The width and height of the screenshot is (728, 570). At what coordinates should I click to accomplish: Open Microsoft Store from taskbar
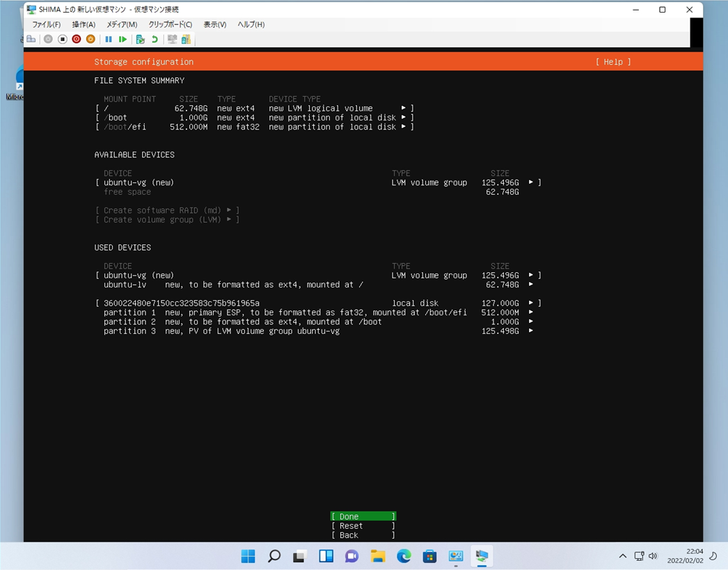click(x=430, y=555)
